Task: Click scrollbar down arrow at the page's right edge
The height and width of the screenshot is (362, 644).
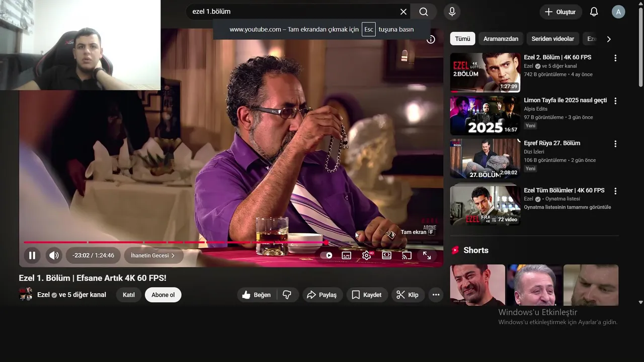Action: [x=640, y=302]
